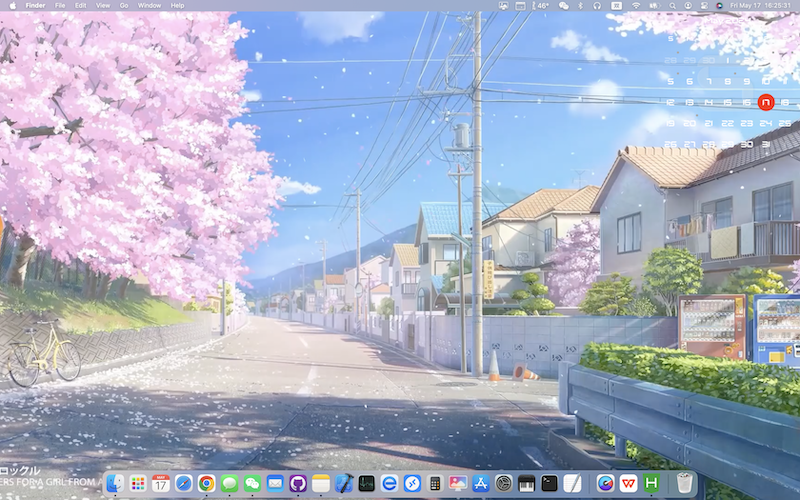Open the input source switcher in menu bar

[x=616, y=6]
